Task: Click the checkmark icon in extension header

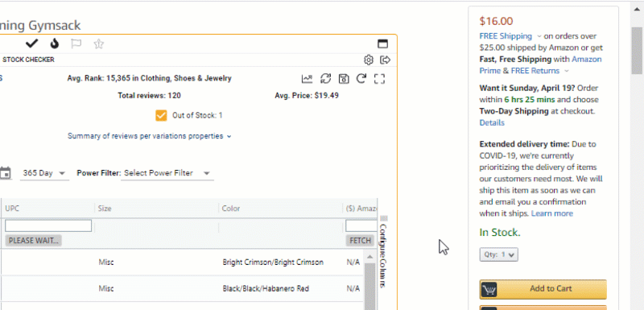Action: point(32,43)
